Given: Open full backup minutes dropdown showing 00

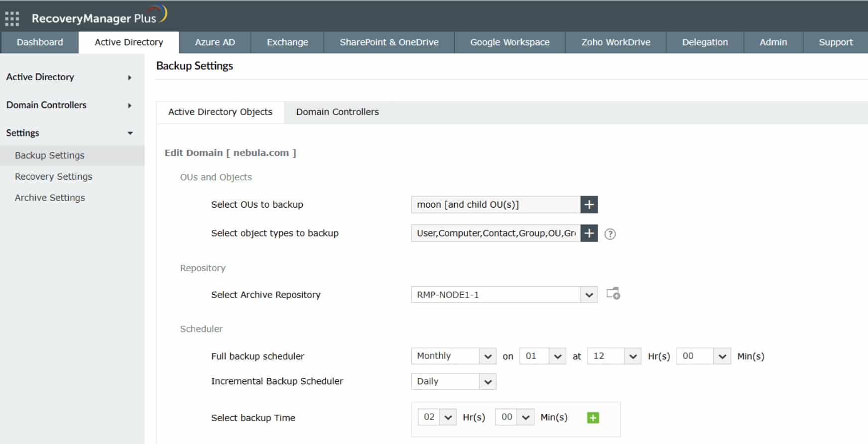Looking at the screenshot, I should (x=704, y=356).
